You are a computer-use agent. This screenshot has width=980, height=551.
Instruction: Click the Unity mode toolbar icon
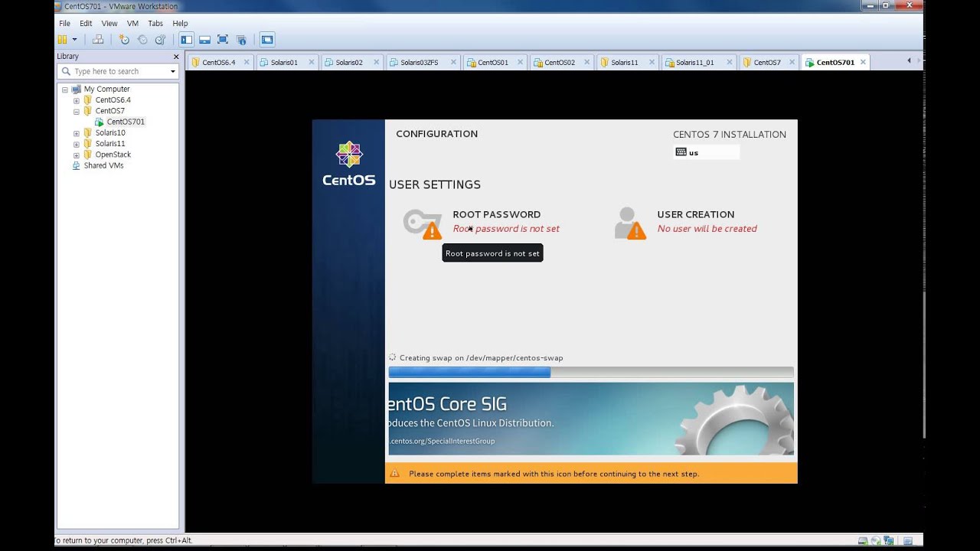pyautogui.click(x=241, y=40)
